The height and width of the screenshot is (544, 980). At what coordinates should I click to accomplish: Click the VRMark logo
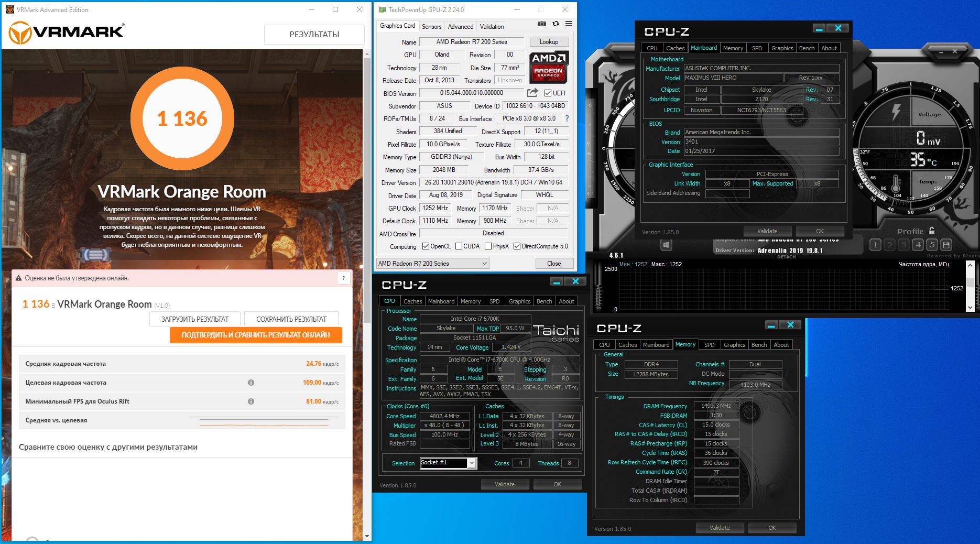67,32
